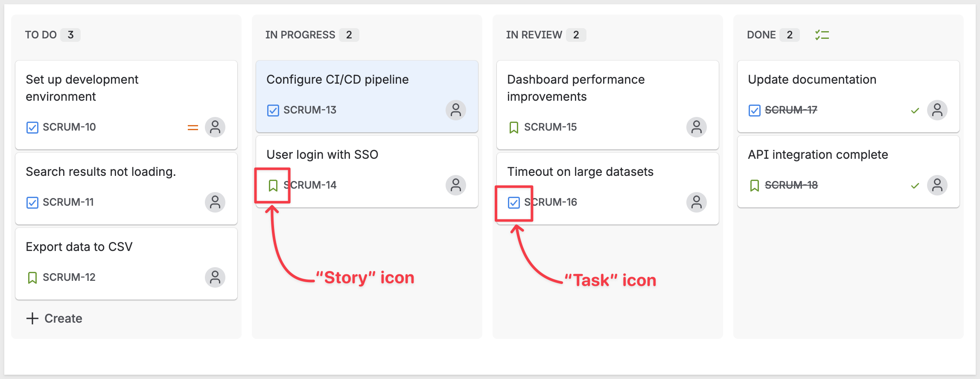Click the medium priority icon on SCRUM-10

tap(193, 127)
